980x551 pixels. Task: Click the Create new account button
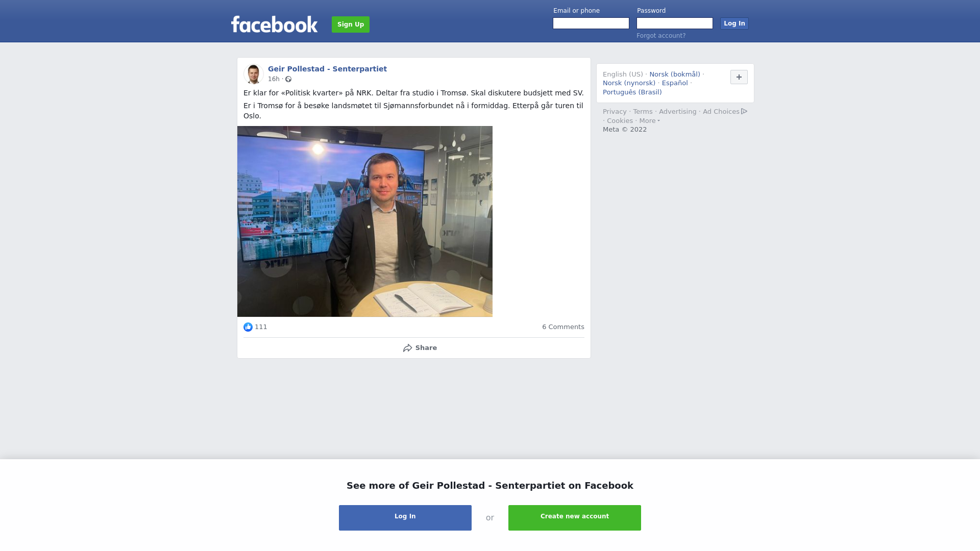coord(575,518)
